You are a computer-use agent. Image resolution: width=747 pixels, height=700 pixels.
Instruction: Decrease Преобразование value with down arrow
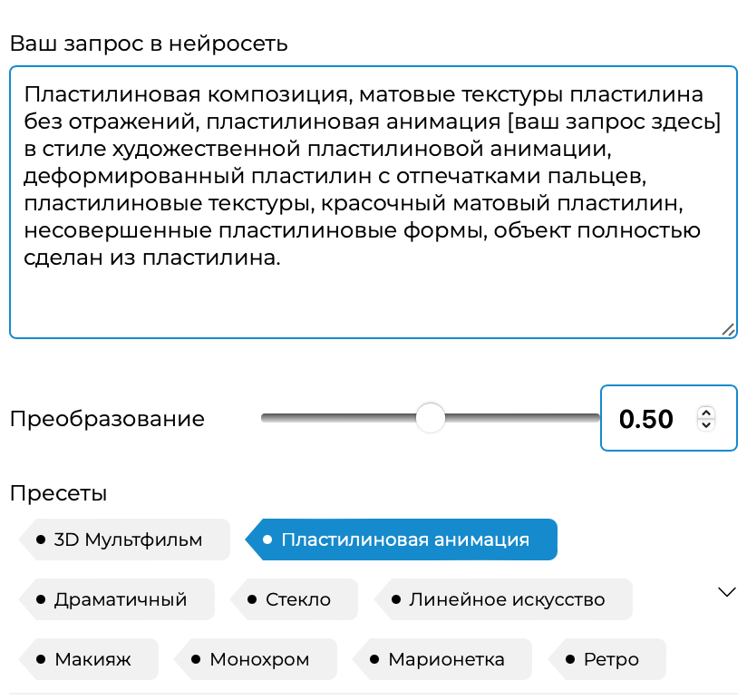point(706,424)
